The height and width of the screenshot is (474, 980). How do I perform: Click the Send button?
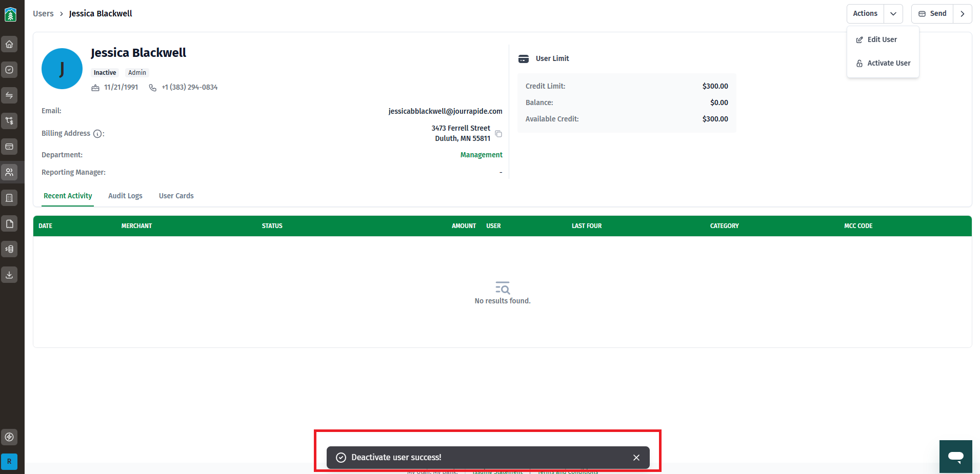[x=932, y=14]
